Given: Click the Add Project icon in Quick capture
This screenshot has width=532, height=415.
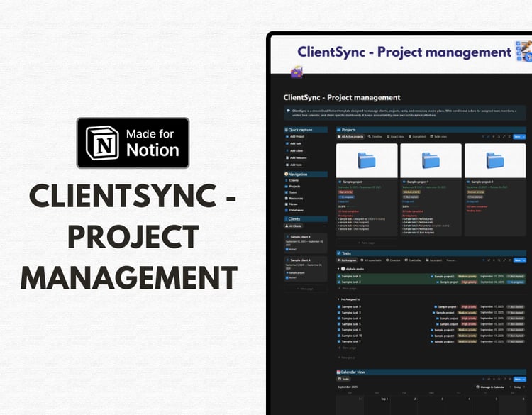Looking at the screenshot, I should 287,137.
